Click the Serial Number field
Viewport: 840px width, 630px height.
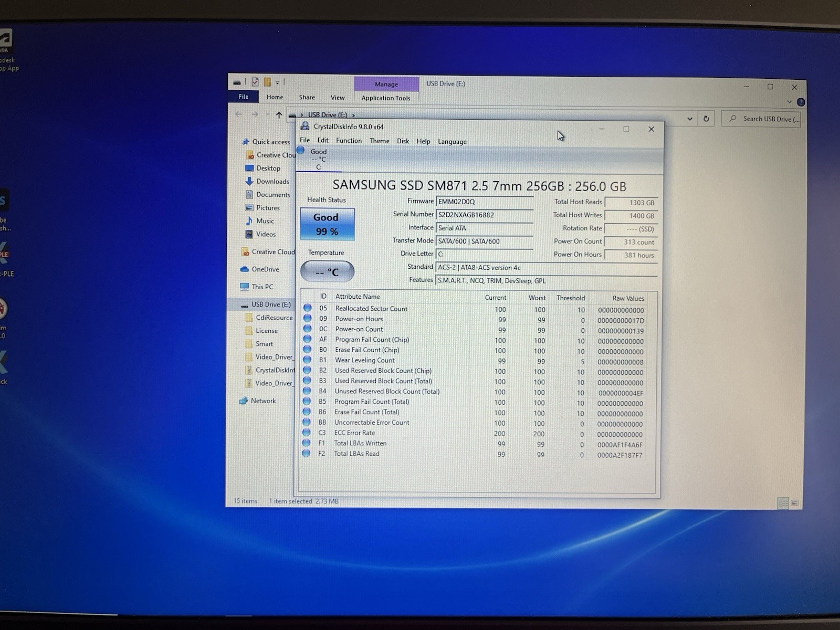pyautogui.click(x=485, y=215)
